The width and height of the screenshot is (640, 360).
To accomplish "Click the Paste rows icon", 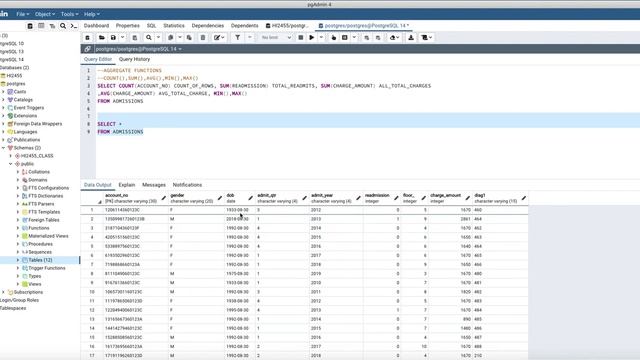I will pos(189,38).
